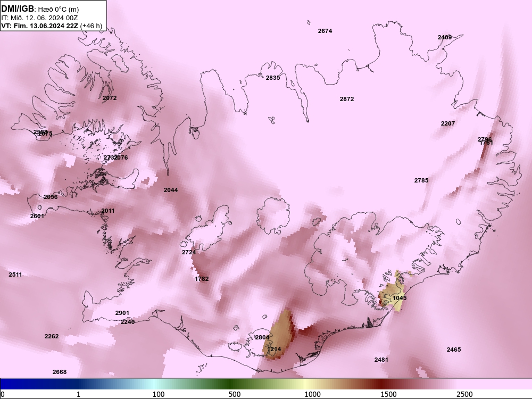Select the 2262 value label
Screen dimensions: 532x399
(52, 336)
